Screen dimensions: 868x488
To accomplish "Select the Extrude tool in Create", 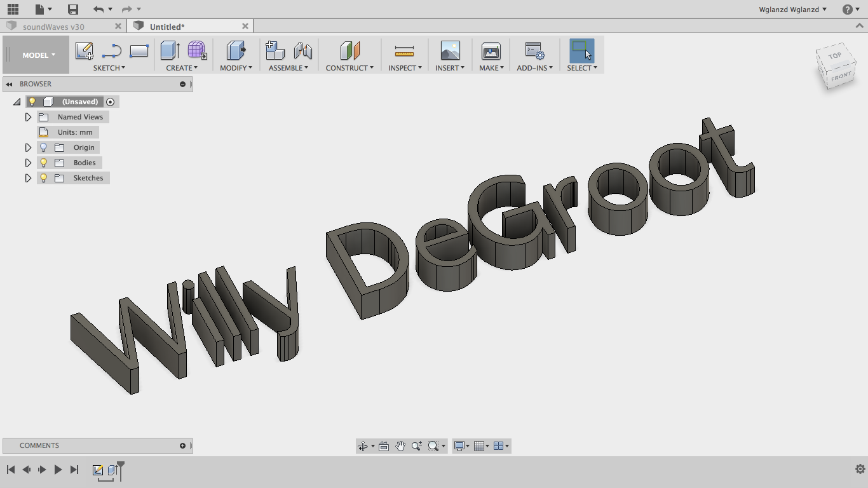I will pyautogui.click(x=170, y=51).
